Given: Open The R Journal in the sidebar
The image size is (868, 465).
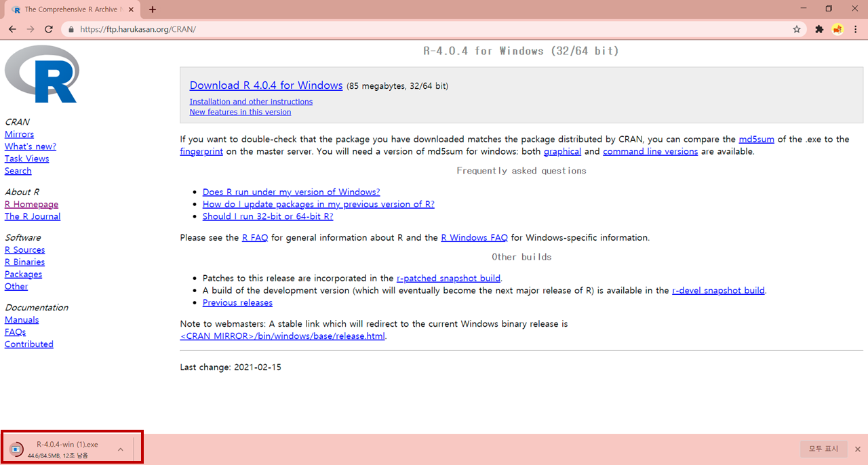Looking at the screenshot, I should 33,216.
